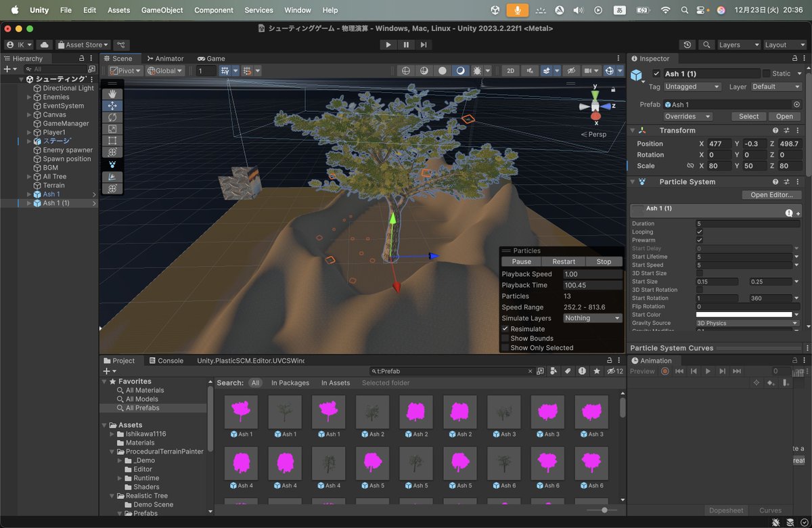This screenshot has height=528, width=812.
Task: Click the prefab Select button
Action: click(748, 116)
